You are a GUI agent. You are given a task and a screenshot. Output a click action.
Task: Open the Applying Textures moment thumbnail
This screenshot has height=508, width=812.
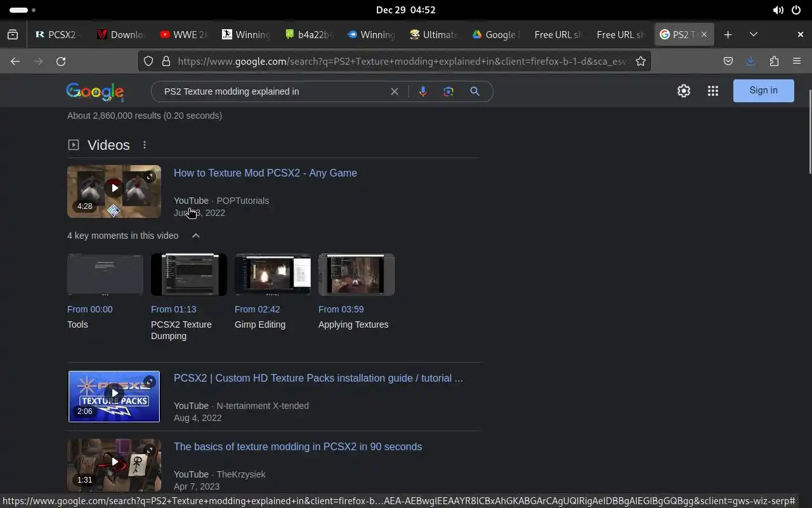(x=357, y=274)
